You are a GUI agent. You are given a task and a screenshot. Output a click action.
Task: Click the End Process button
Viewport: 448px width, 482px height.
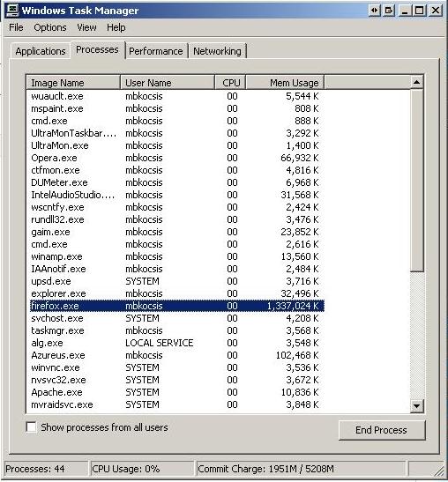click(382, 430)
